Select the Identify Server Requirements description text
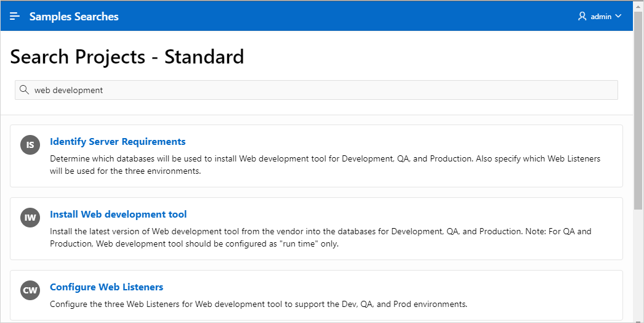This screenshot has height=323, width=644. click(x=325, y=165)
